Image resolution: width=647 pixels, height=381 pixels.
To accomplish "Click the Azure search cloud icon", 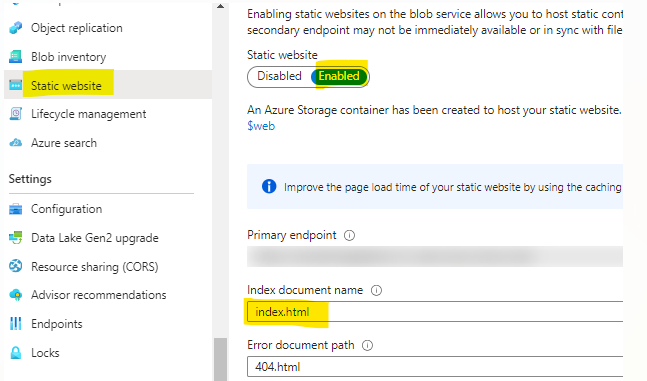I will pyautogui.click(x=16, y=143).
